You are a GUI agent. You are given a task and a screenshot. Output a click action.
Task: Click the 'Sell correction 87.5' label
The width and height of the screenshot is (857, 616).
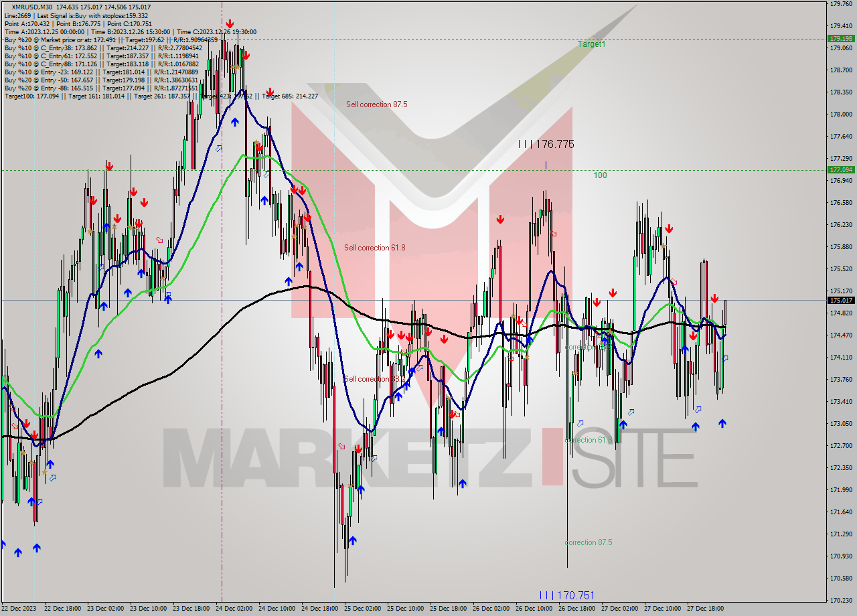[x=376, y=104]
